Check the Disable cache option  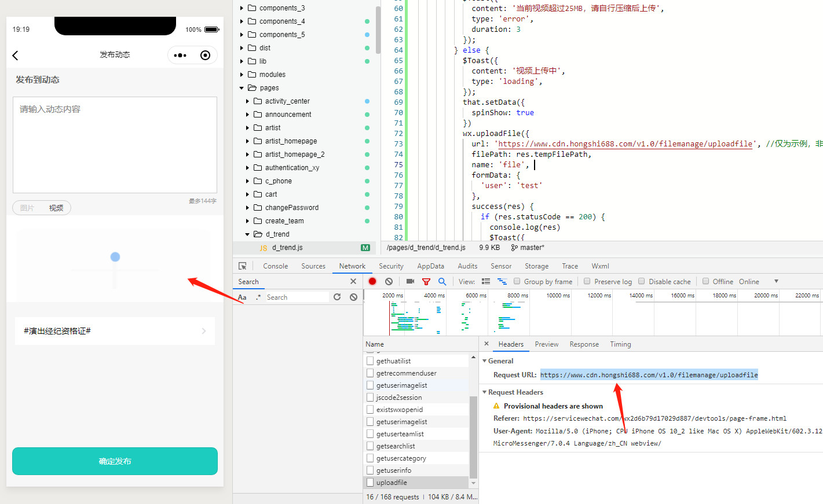[642, 281]
